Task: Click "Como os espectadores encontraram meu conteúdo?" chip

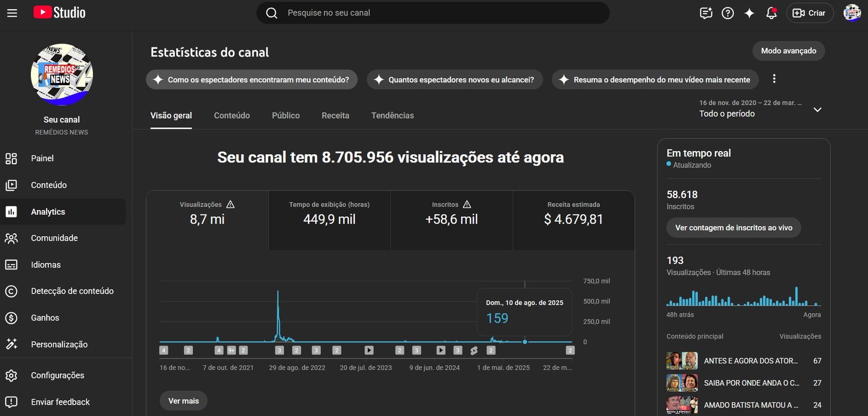Action: (252, 80)
